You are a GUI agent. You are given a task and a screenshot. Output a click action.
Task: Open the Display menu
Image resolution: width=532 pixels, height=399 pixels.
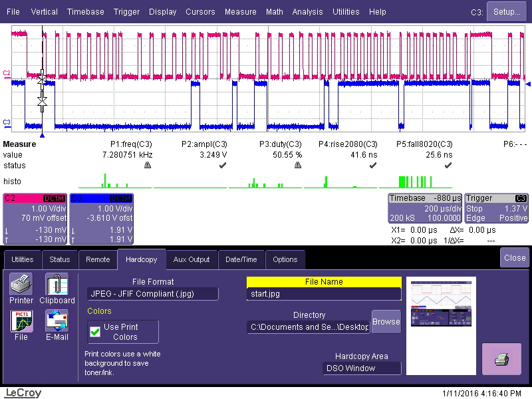[x=162, y=12]
